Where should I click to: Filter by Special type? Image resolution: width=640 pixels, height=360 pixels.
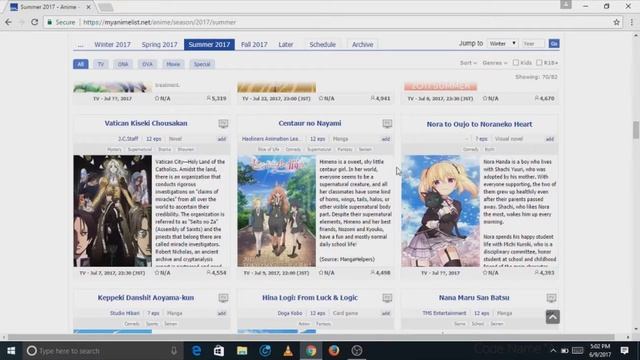pos(202,64)
